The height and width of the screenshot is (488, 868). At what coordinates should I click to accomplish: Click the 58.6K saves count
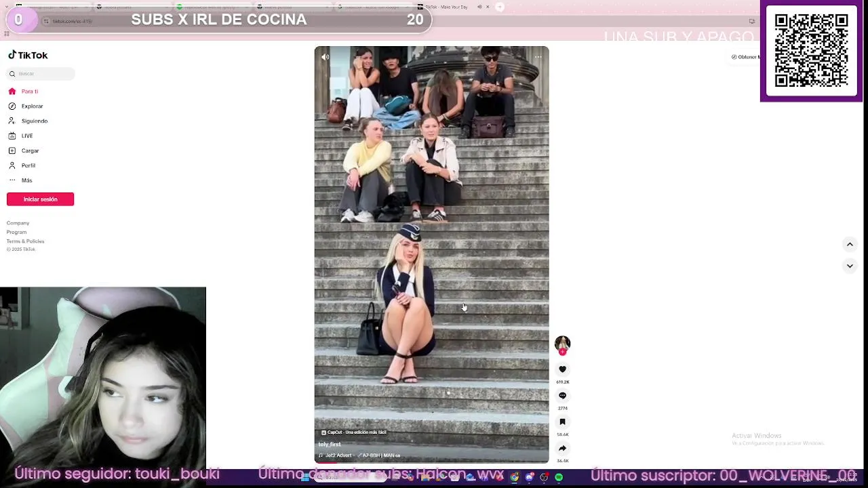(562, 434)
